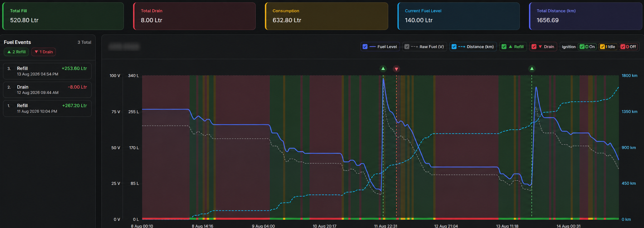Click the '50 V' voltage axis label
Screen dimensions: 644x228
(115, 148)
